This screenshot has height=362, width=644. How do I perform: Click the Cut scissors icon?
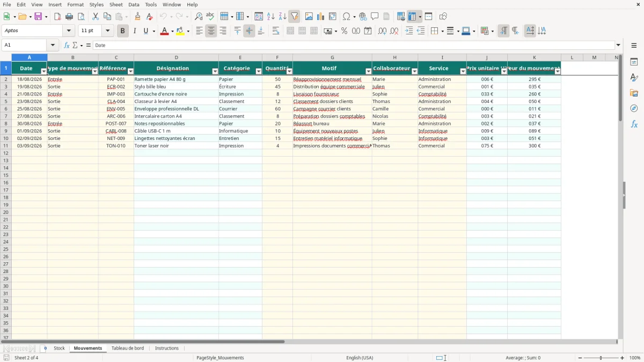[x=96, y=17]
